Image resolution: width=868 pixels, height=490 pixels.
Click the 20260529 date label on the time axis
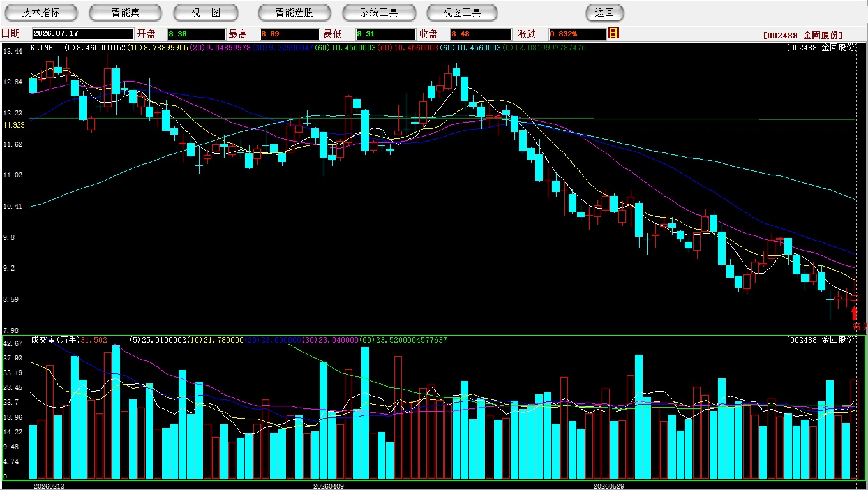[608, 486]
